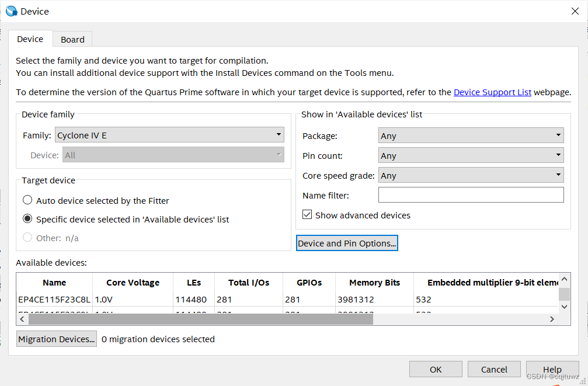Expand the Package dropdown

tap(471, 135)
